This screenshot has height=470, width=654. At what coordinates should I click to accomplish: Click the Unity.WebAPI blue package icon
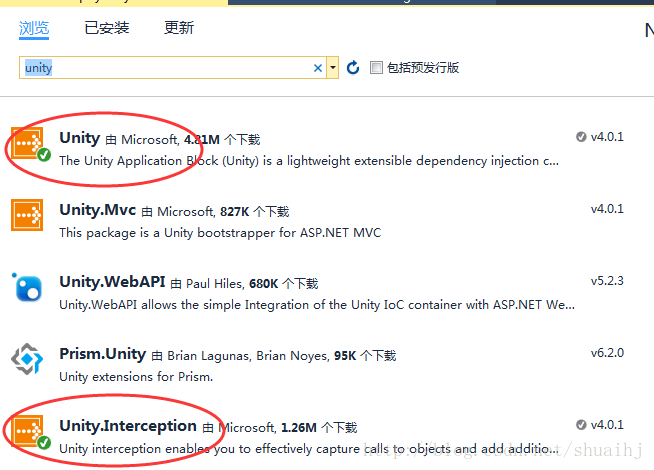(x=27, y=287)
